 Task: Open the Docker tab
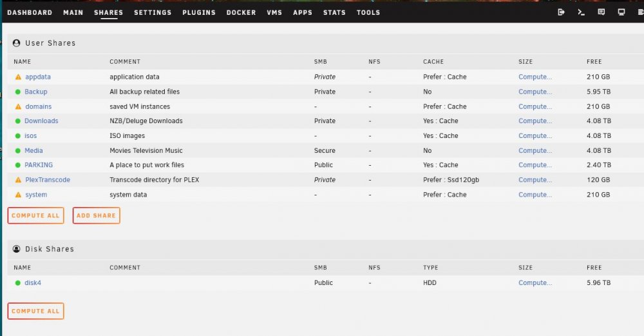tap(241, 13)
